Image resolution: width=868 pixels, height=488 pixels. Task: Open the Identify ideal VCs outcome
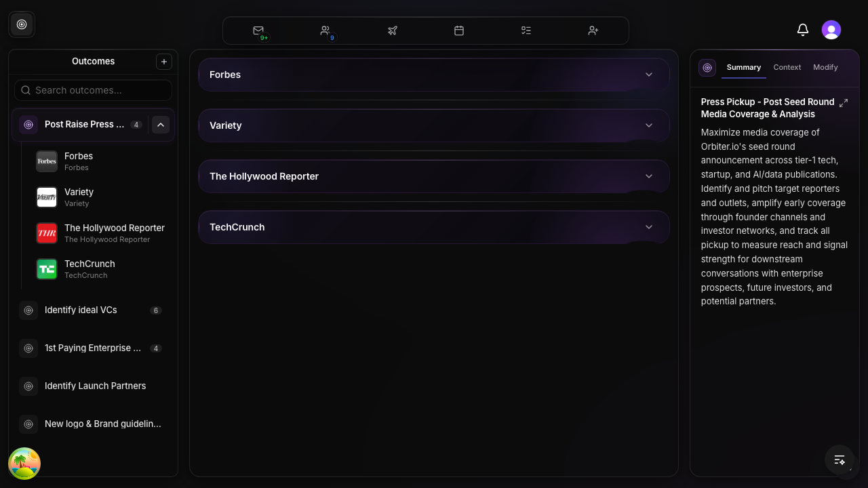[x=81, y=310]
